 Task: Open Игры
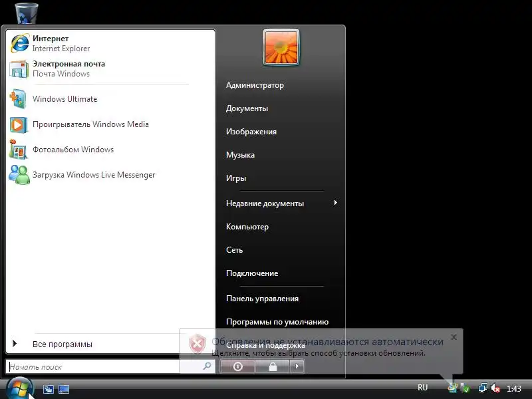pos(236,178)
